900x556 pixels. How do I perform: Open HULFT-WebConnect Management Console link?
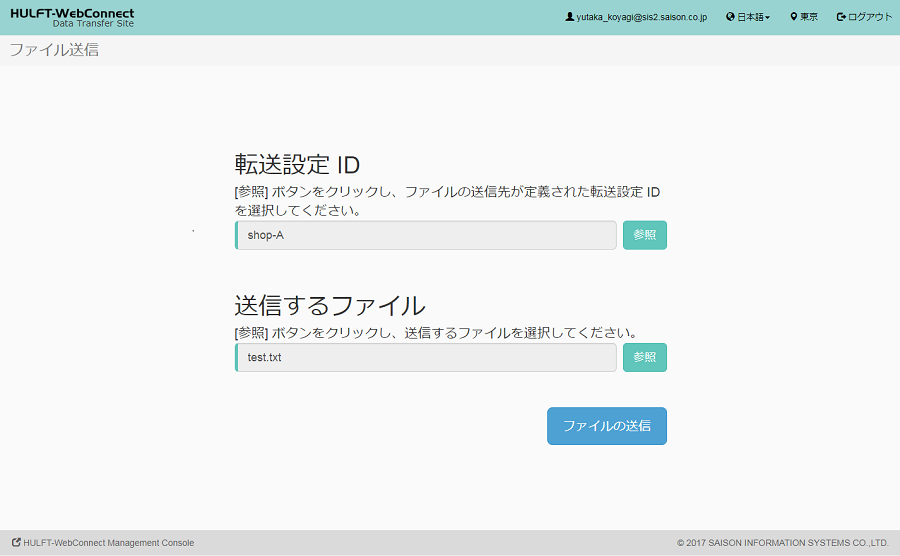pos(108,543)
